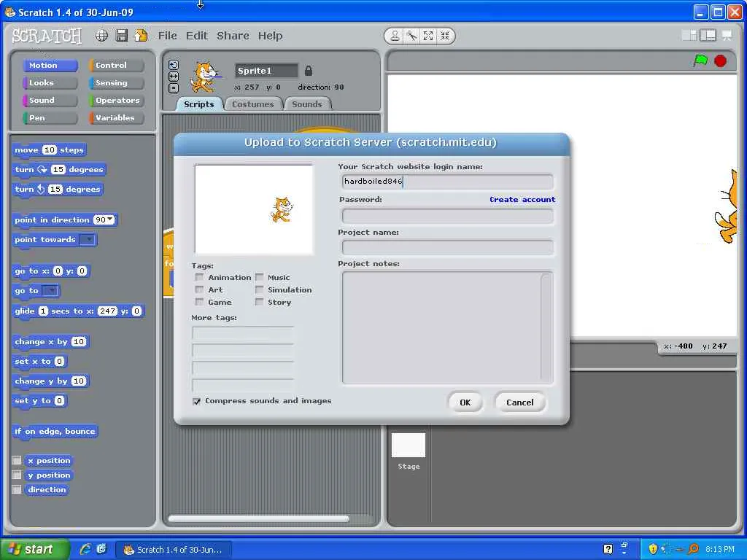Set rotation style to left-right flip
Screen dimensions: 747x560
(x=174, y=76)
